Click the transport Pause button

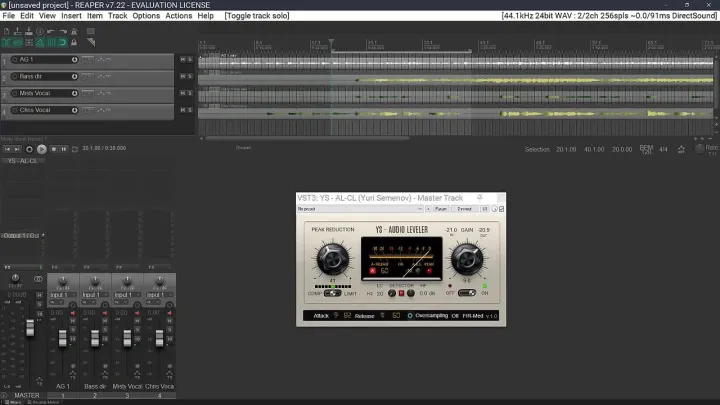coord(64,149)
